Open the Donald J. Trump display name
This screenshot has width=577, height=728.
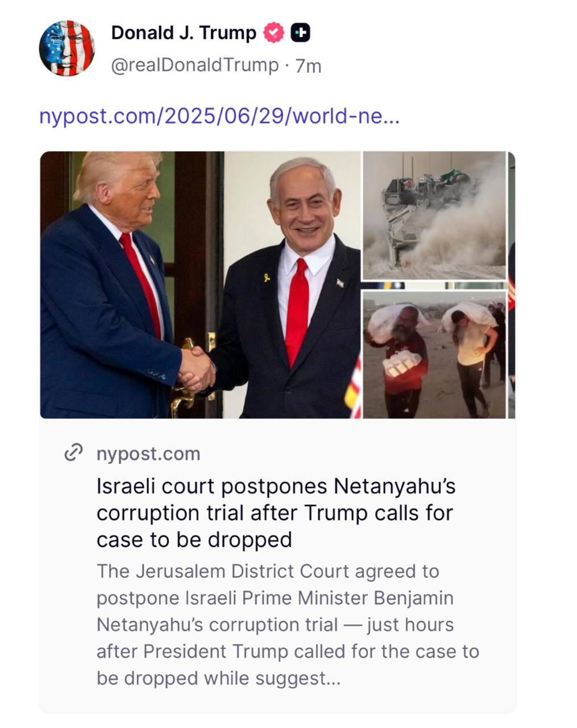tap(184, 32)
